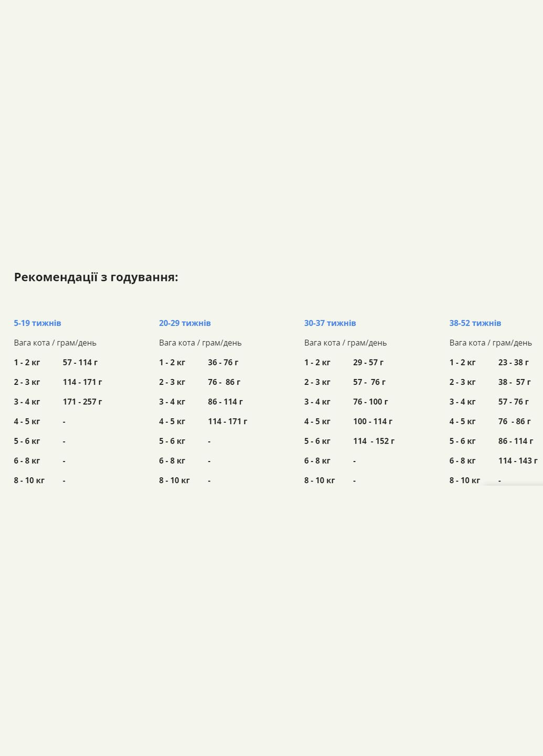The width and height of the screenshot is (543, 756).
Task: Click the "100 - 114 г" amount
Action: (372, 422)
